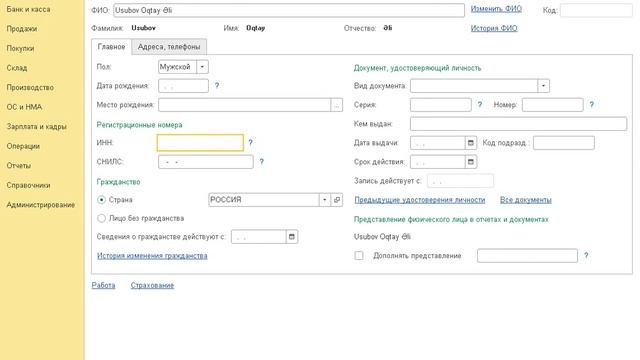Open calendar for citizenship validity date
Viewport: 640px width, 360px height.
pyautogui.click(x=291, y=237)
